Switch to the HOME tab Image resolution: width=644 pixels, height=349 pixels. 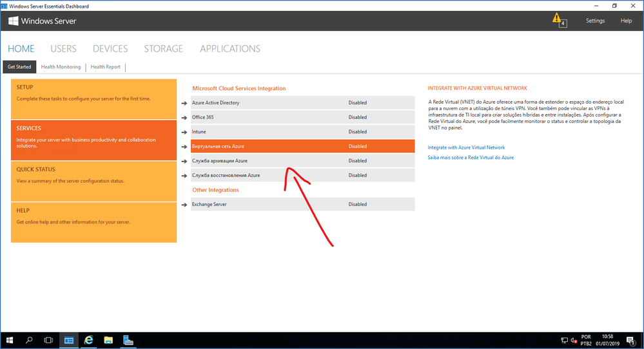point(21,49)
